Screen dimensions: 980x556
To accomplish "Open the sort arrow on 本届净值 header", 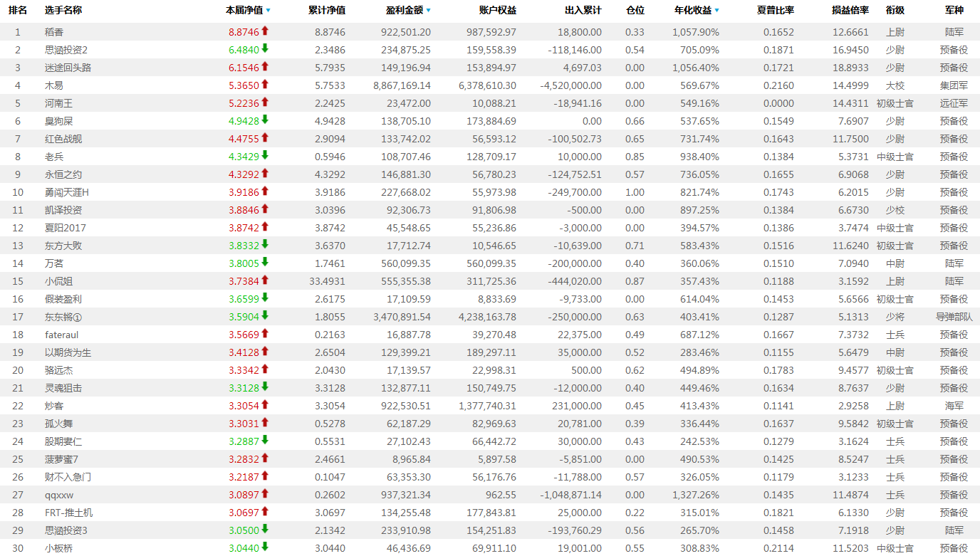I will [x=268, y=11].
